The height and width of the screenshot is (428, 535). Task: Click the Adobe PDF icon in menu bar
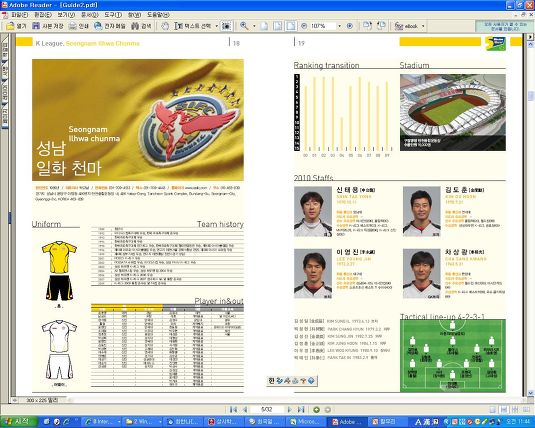(x=4, y=15)
